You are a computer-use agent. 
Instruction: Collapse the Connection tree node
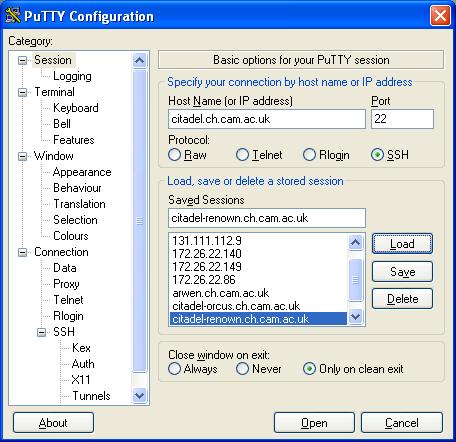click(x=23, y=252)
